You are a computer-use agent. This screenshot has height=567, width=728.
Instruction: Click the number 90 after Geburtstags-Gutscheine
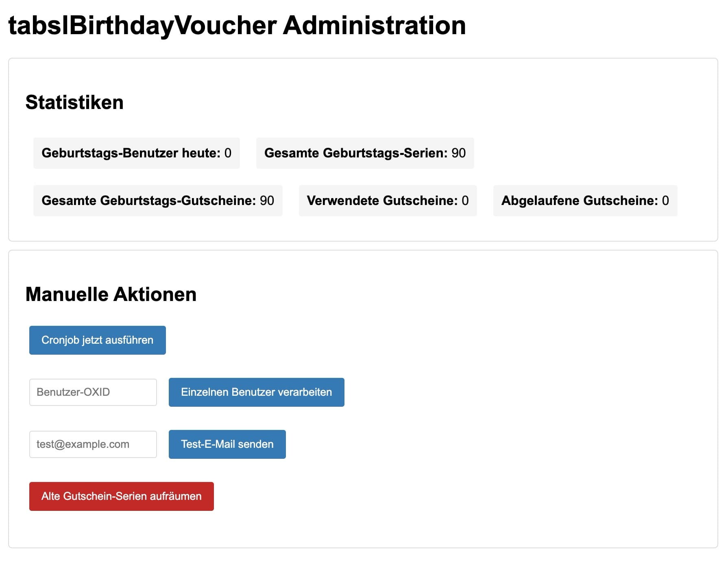pyautogui.click(x=267, y=201)
